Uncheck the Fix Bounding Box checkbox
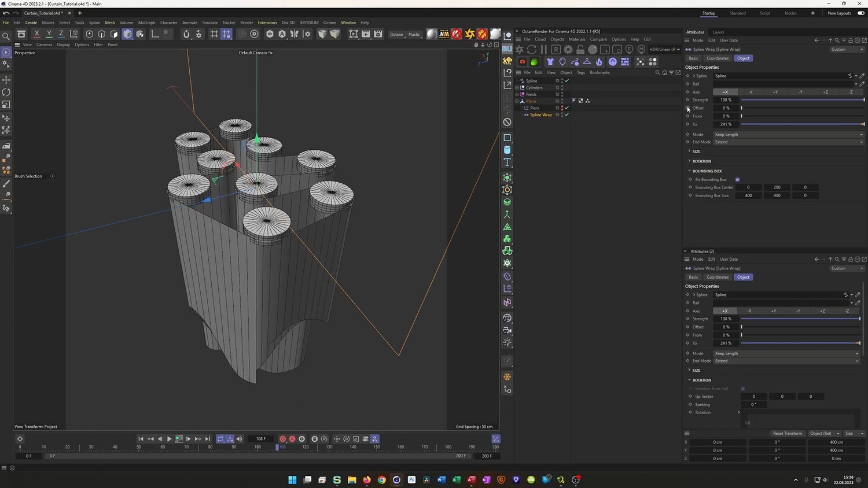The width and height of the screenshot is (868, 488). tap(737, 180)
